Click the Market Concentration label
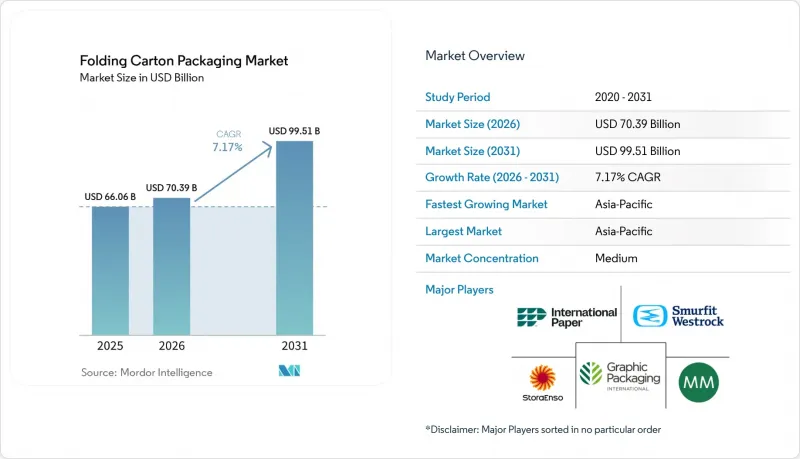This screenshot has width=800, height=459. (482, 258)
